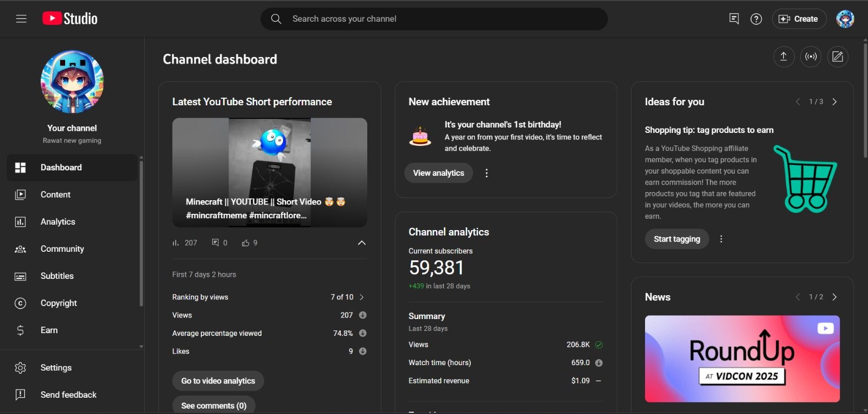Click the down-arrow indicator next to Views 207
Viewport: 868px width, 414px height.
(363, 315)
